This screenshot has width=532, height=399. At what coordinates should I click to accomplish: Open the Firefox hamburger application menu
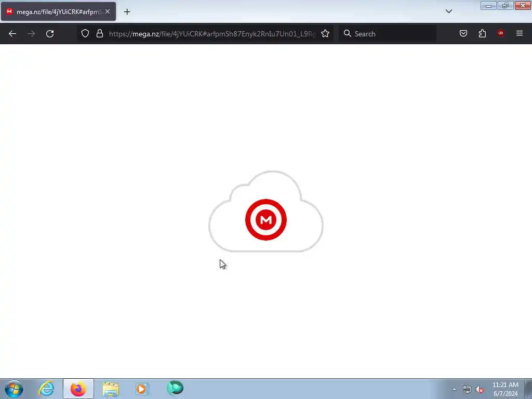click(520, 33)
